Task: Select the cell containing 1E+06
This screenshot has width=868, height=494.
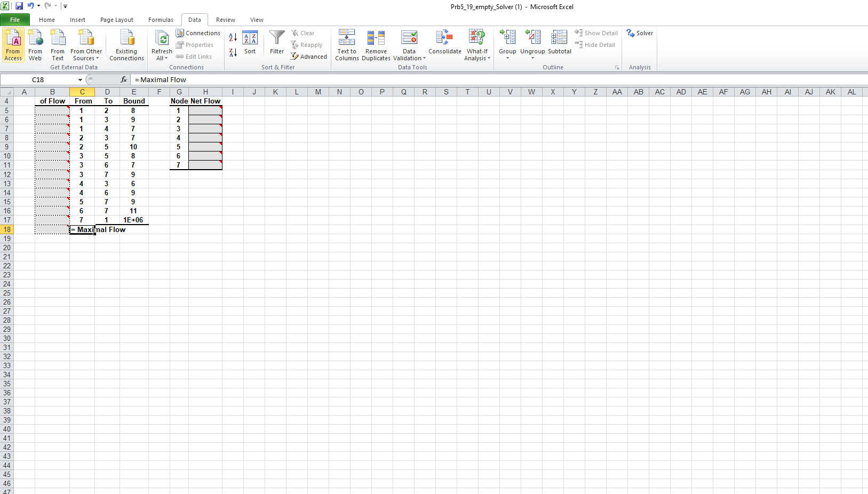Action: [x=134, y=220]
